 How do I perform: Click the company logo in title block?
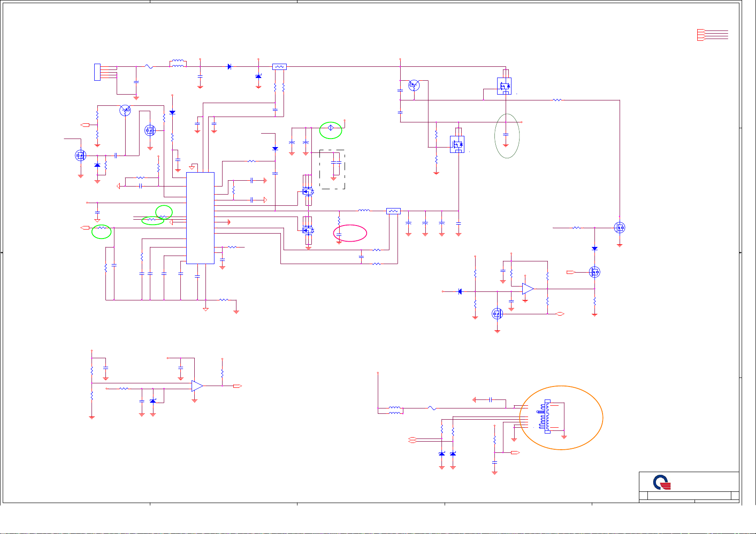(662, 483)
